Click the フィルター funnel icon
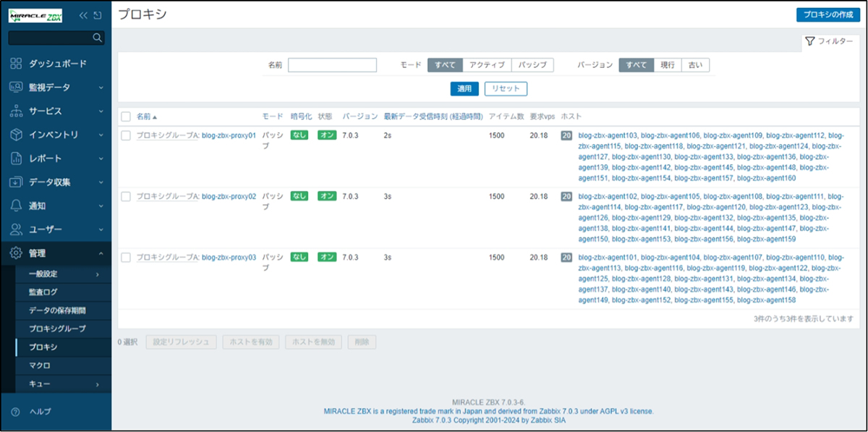Viewport: 868px width, 432px height. [810, 42]
